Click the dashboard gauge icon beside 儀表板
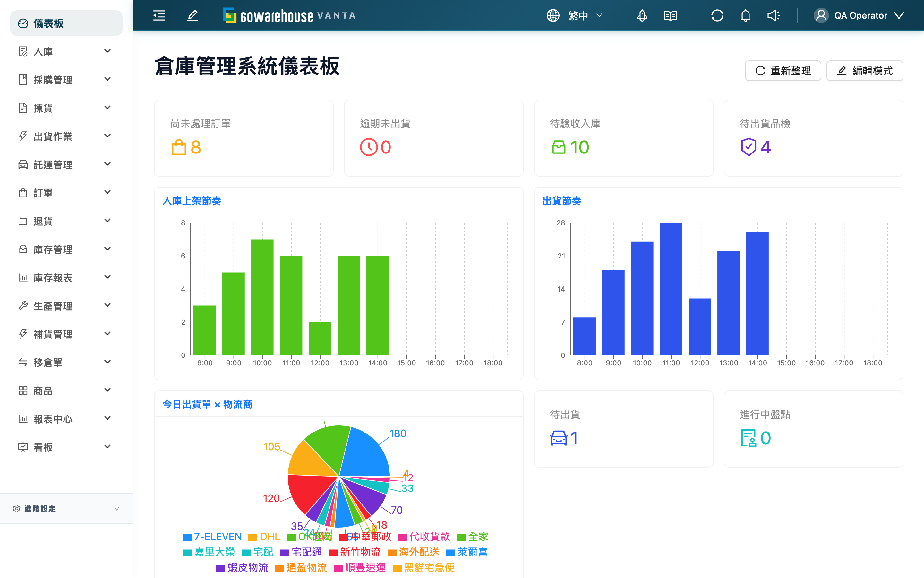Viewport: 924px width, 578px height. 23,23
